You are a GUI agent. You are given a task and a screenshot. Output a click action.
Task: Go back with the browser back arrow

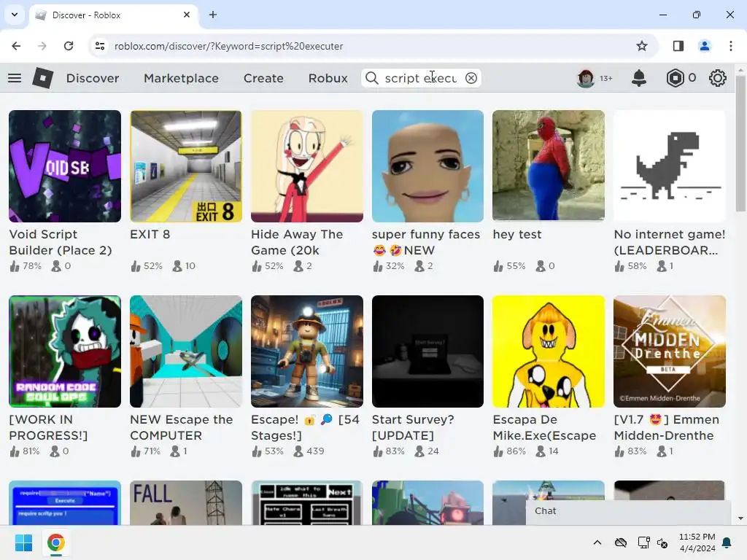(x=16, y=46)
